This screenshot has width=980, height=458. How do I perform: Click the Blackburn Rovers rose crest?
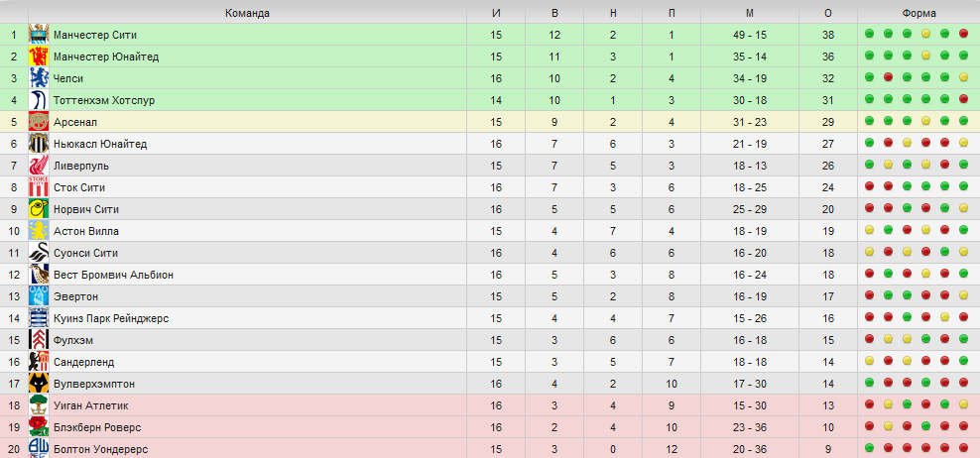click(x=39, y=427)
